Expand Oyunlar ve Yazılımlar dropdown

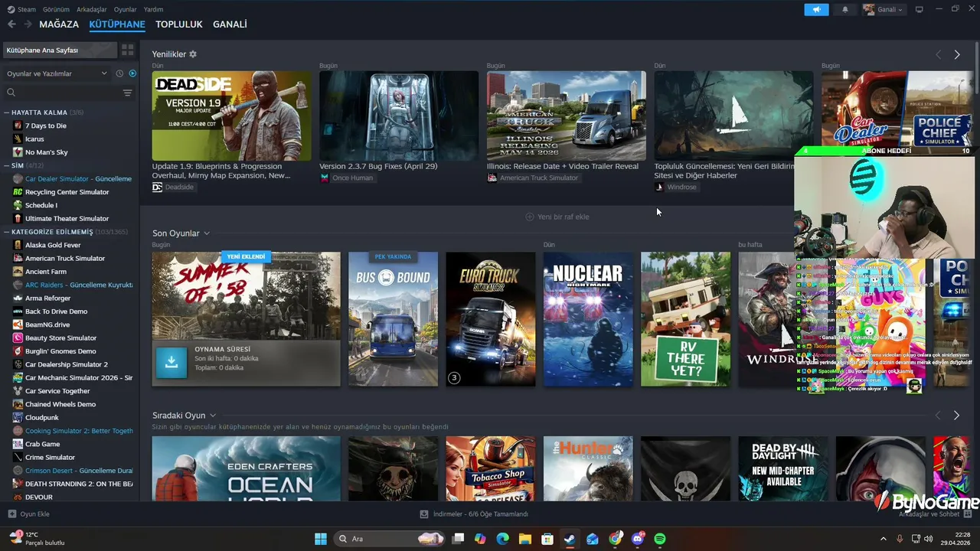click(x=57, y=73)
